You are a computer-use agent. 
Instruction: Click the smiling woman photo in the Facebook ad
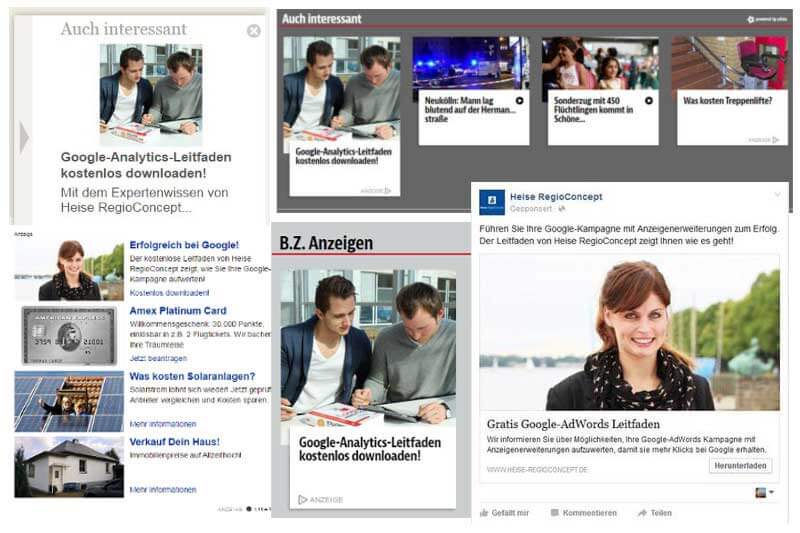point(630,333)
